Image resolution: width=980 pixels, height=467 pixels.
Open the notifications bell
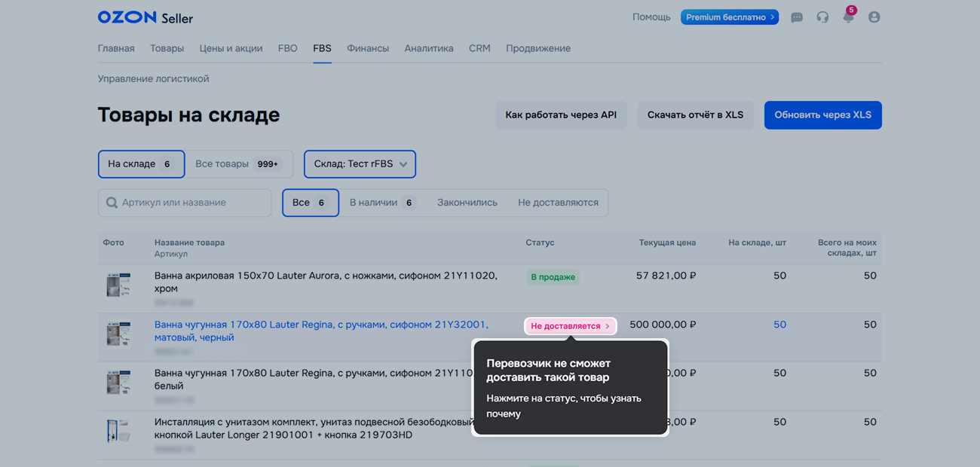[x=848, y=17]
